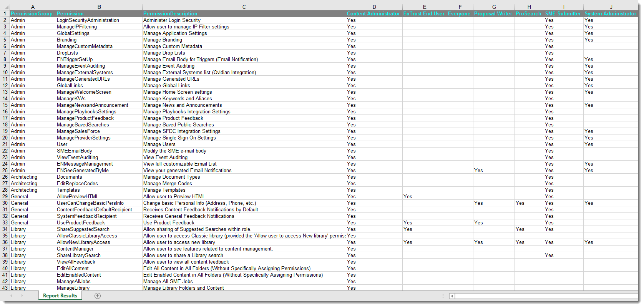644x307 pixels.
Task: Select the ManageCustomMetadata cell
Action: click(99, 46)
